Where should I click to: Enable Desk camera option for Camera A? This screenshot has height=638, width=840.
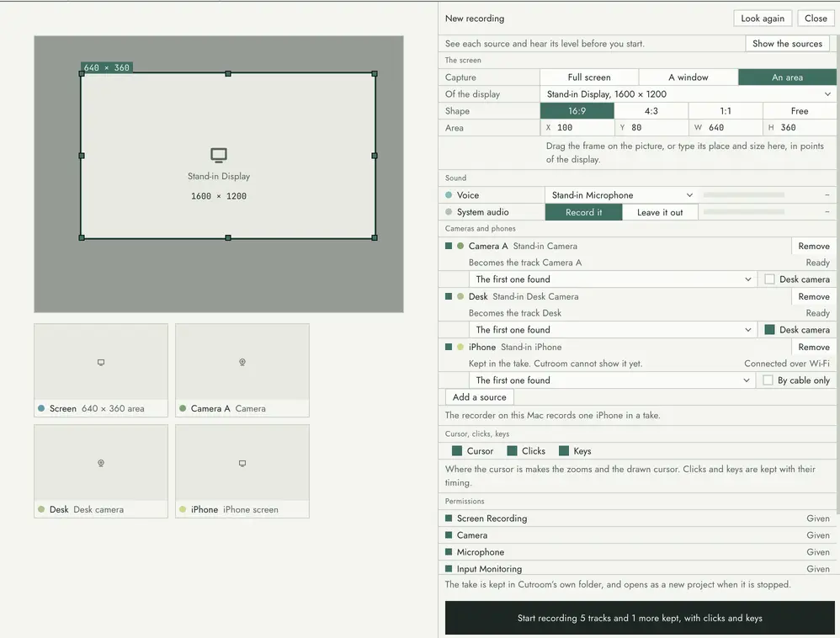[769, 279]
